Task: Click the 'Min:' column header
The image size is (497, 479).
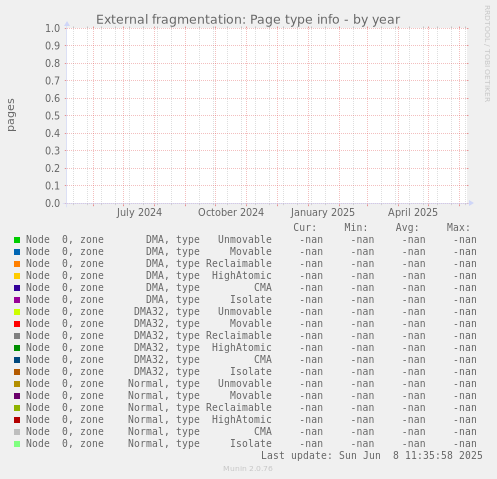Action: point(356,228)
